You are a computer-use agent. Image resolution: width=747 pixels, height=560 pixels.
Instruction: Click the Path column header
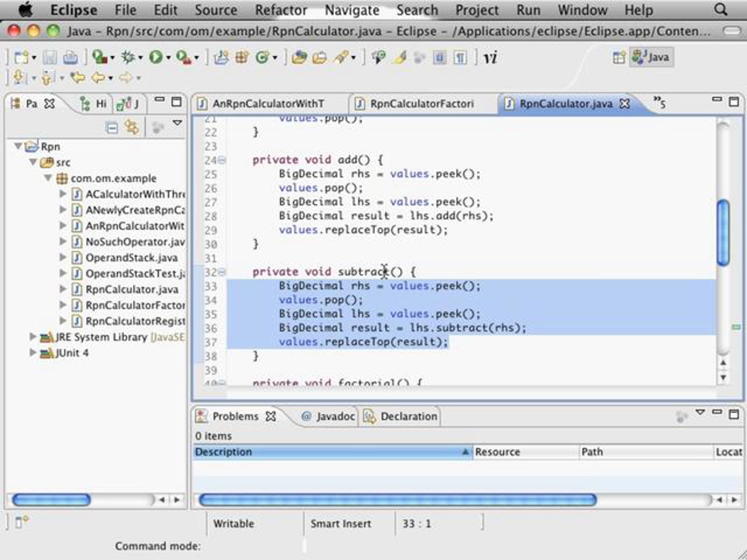point(646,452)
